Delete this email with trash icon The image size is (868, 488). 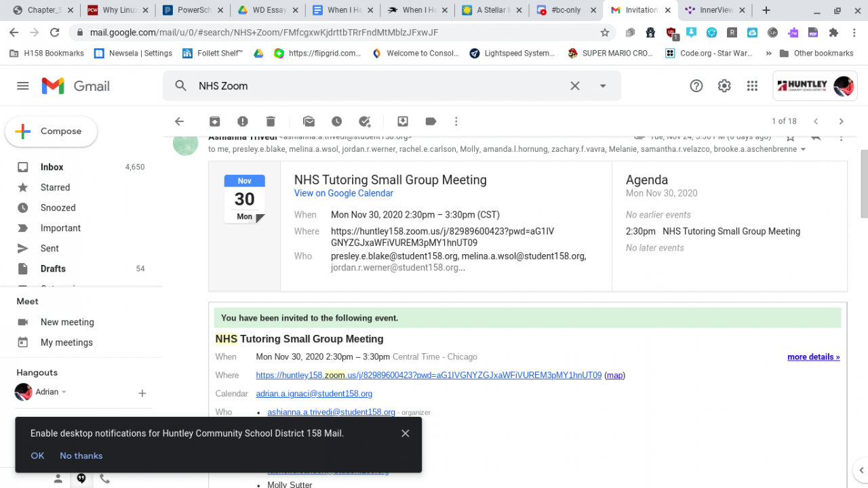pos(271,121)
